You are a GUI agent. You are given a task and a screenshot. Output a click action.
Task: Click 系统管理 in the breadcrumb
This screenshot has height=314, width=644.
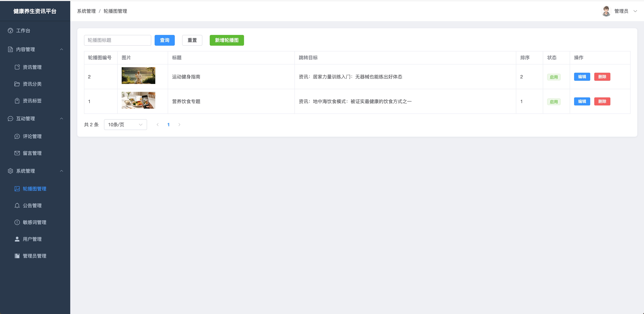point(86,11)
